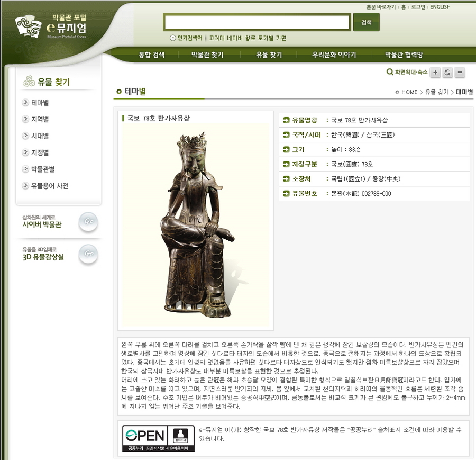Click the info icon beside 인기검색어

(x=173, y=38)
